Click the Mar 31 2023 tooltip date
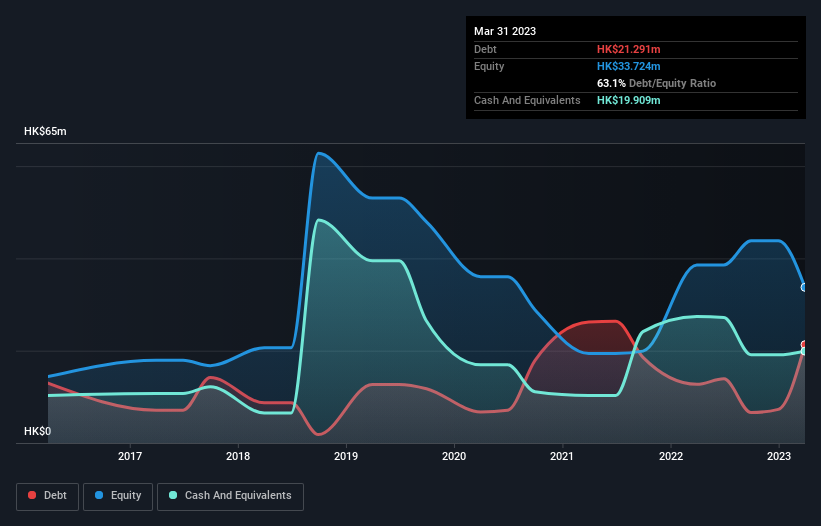This screenshot has width=821, height=526. [505, 31]
